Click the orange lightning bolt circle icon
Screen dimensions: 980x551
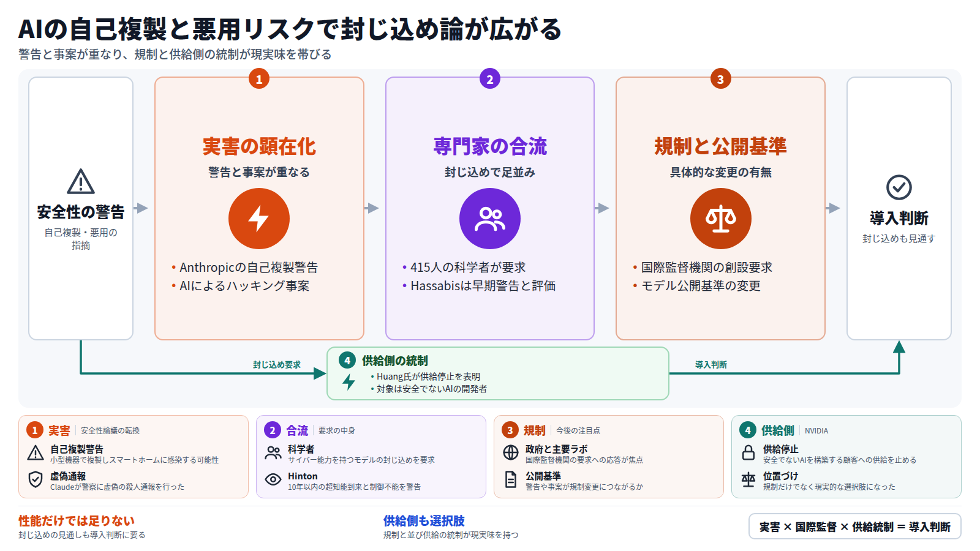259,219
